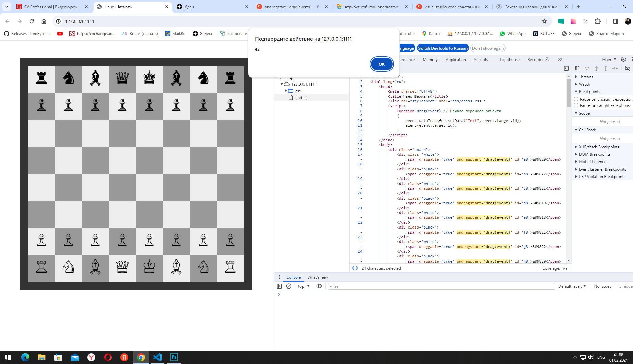The image size is (633, 364).
Task: Step out of current function icon
Action: [x=606, y=68]
